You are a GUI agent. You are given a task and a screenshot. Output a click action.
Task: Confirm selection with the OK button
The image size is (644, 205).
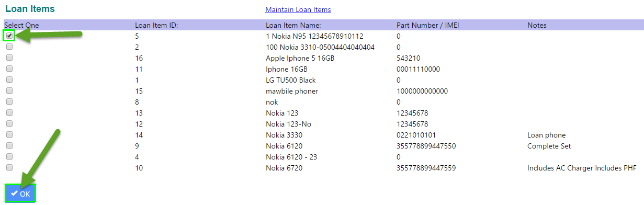point(20,193)
